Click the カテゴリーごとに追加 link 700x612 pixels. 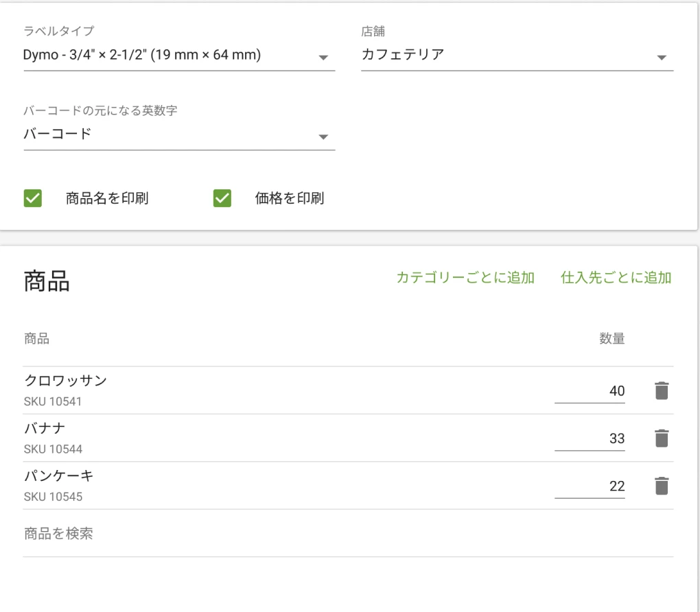465,278
